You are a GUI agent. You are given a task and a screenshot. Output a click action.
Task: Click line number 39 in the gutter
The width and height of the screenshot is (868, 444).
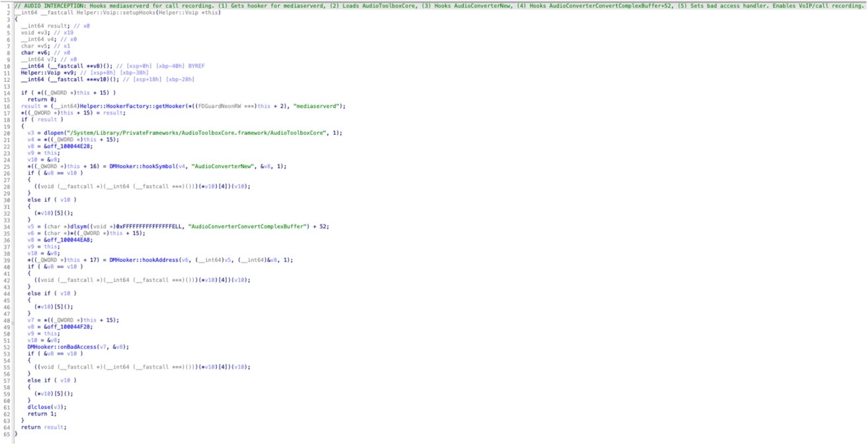(x=7, y=259)
